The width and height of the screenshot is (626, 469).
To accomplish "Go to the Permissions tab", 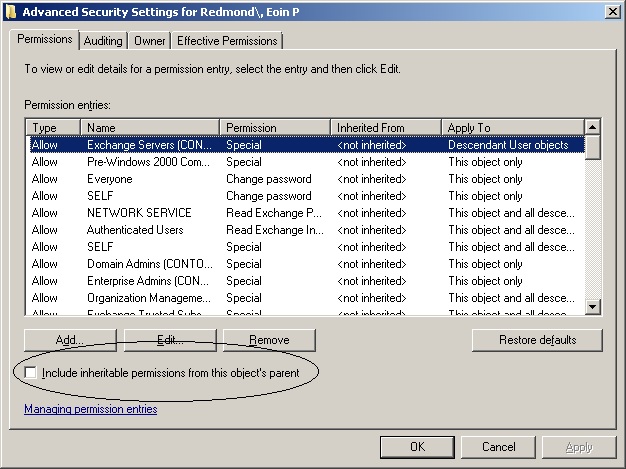I will (x=46, y=39).
